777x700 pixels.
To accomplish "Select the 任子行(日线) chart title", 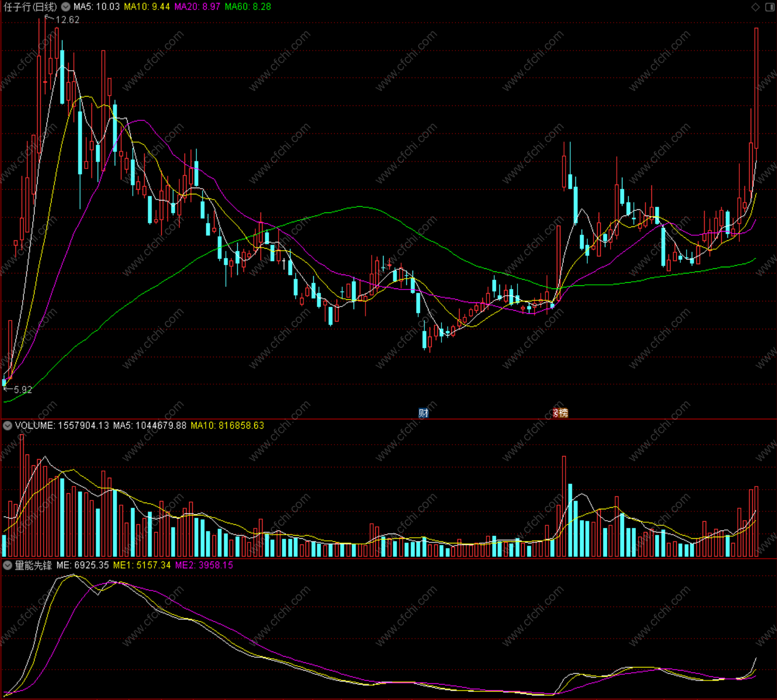I will point(30,7).
